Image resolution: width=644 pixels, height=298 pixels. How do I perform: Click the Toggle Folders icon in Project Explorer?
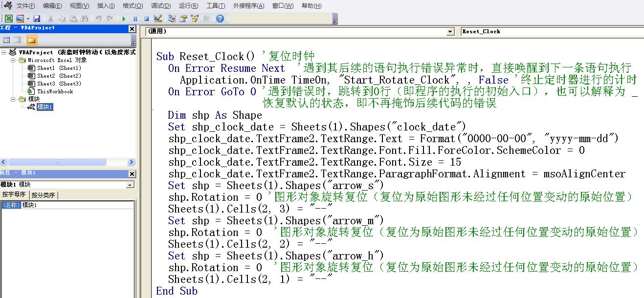[33, 40]
